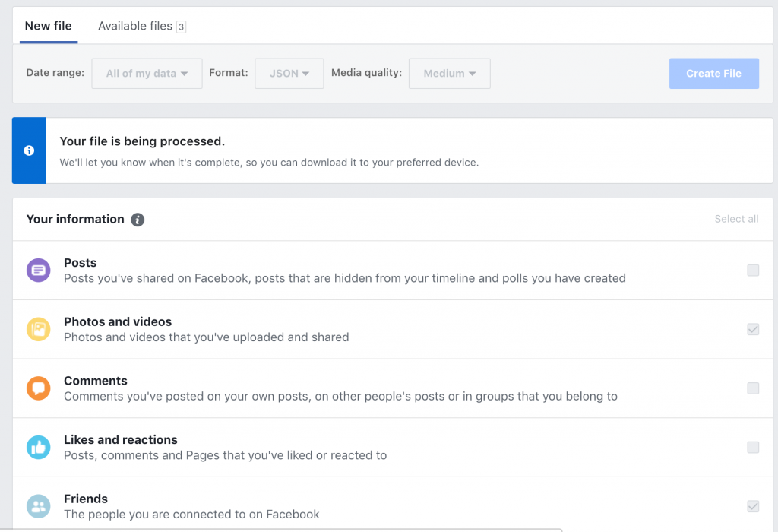
Task: Uncheck the Friends checkbox
Action: [753, 506]
